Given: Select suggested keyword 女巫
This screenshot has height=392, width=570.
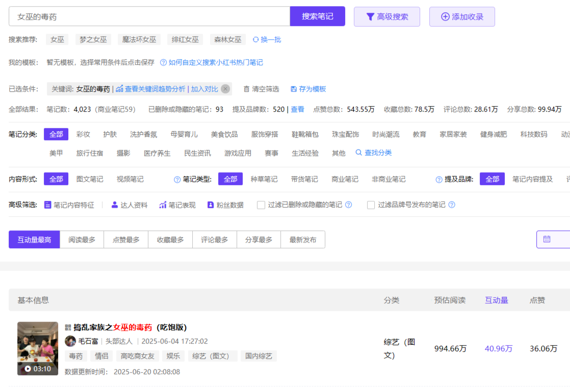Looking at the screenshot, I should coord(57,40).
